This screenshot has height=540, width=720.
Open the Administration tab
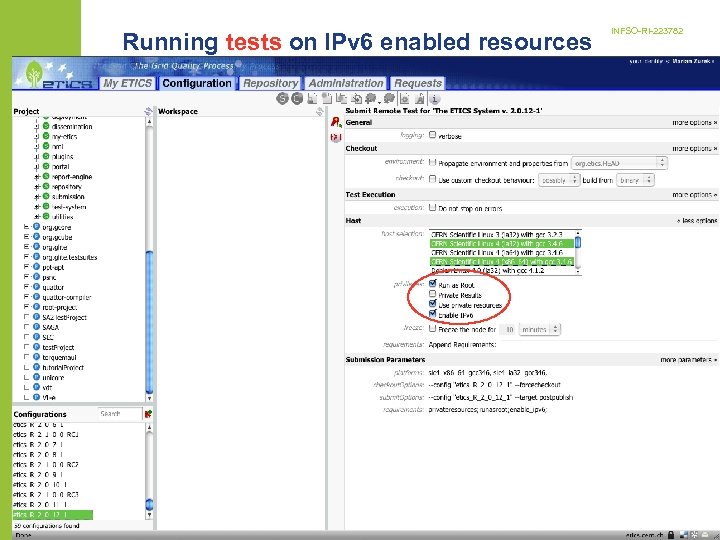point(346,83)
